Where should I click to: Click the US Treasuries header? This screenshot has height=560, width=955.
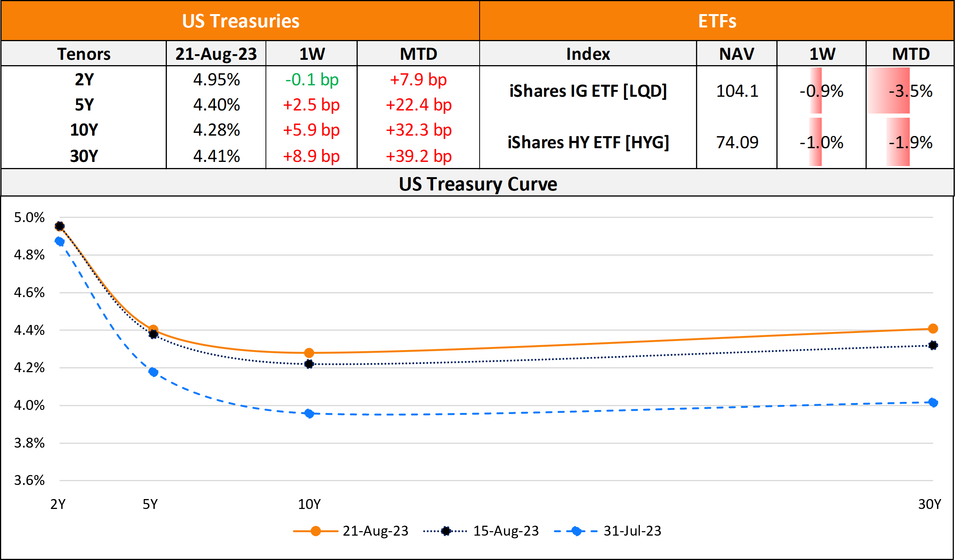click(x=240, y=21)
